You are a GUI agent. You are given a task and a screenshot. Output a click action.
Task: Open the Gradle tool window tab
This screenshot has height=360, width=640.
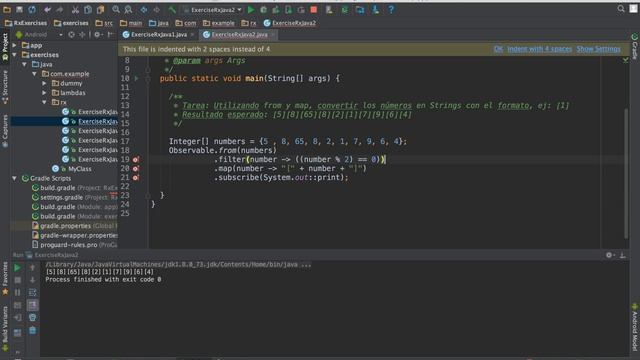pyautogui.click(x=635, y=46)
